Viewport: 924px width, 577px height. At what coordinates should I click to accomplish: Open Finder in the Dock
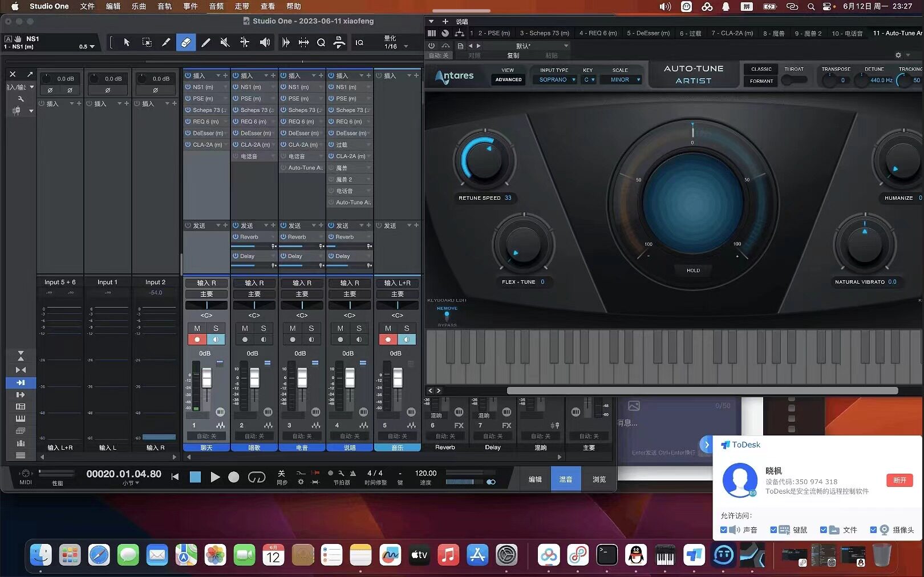(40, 555)
